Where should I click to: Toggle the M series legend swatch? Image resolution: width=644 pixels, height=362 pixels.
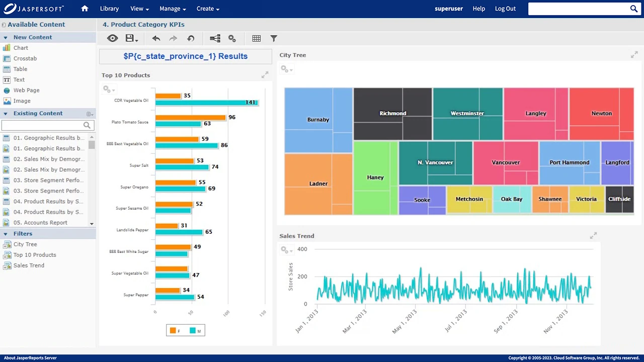pos(193,330)
